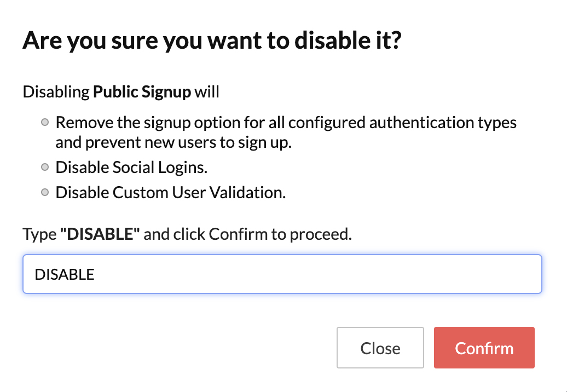This screenshot has height=392, width=567.
Task: Click the Disable Custom User Validation text
Action: coord(170,192)
